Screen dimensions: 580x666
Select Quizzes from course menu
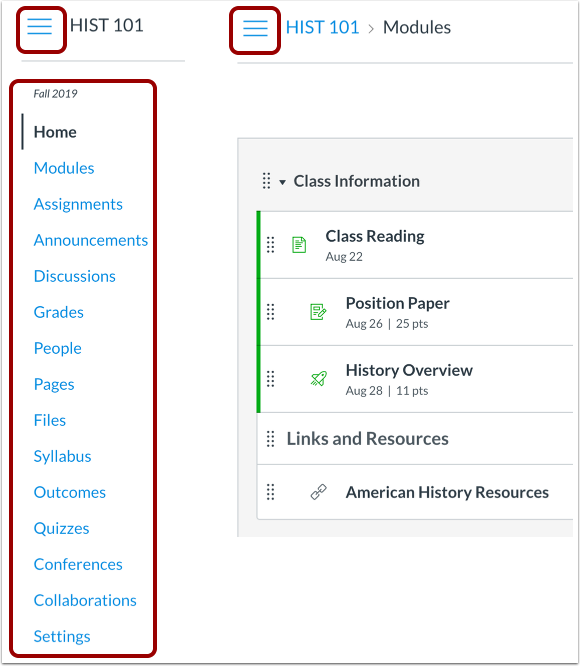point(62,528)
